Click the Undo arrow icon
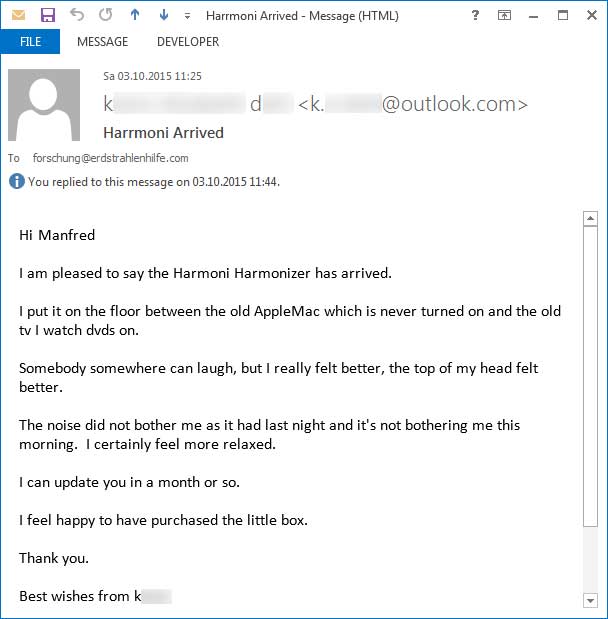The height and width of the screenshot is (619, 608). [77, 15]
